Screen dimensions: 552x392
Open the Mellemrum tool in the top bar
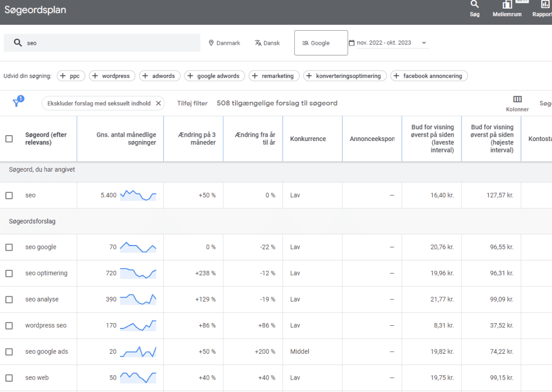tap(507, 9)
